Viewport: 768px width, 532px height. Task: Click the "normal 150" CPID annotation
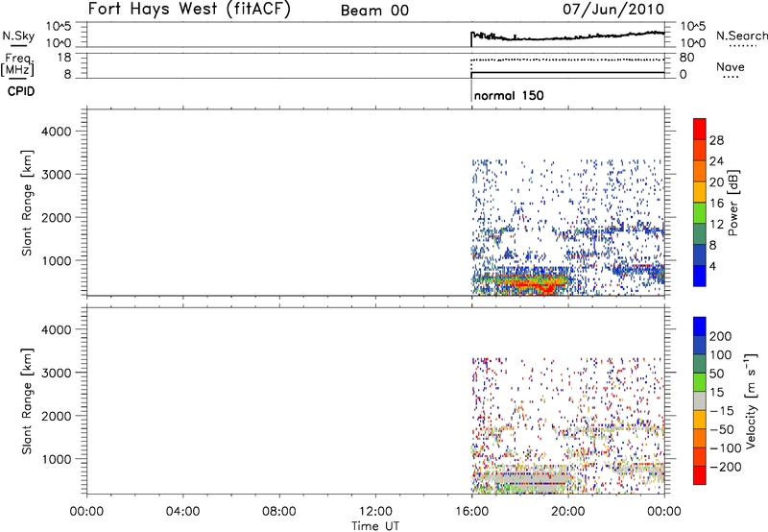point(509,95)
